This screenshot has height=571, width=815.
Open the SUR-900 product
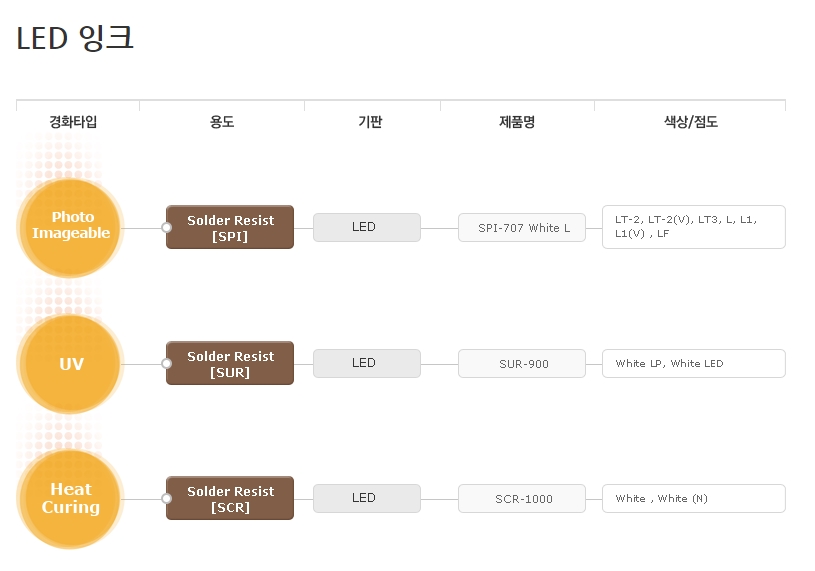[x=522, y=364]
